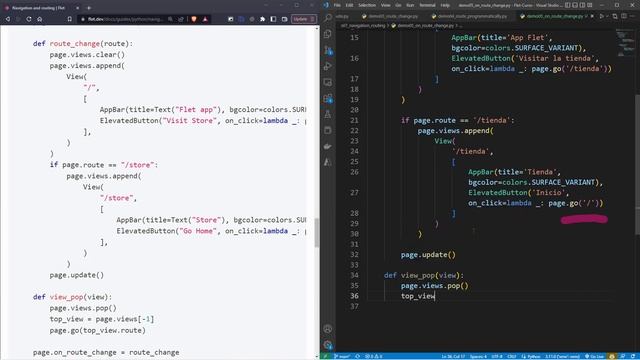Close the Navigation and routing browser tab

78,8
